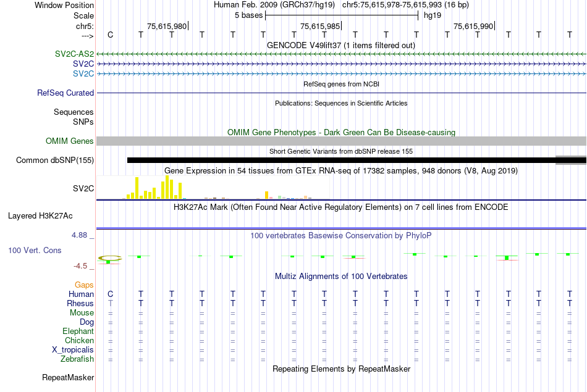Open the Layered H3K27Ac track label

tap(40, 216)
